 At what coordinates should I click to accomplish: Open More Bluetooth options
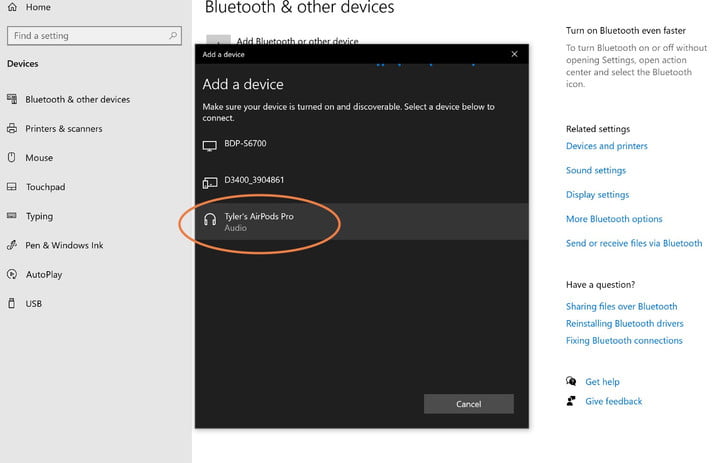coord(614,219)
